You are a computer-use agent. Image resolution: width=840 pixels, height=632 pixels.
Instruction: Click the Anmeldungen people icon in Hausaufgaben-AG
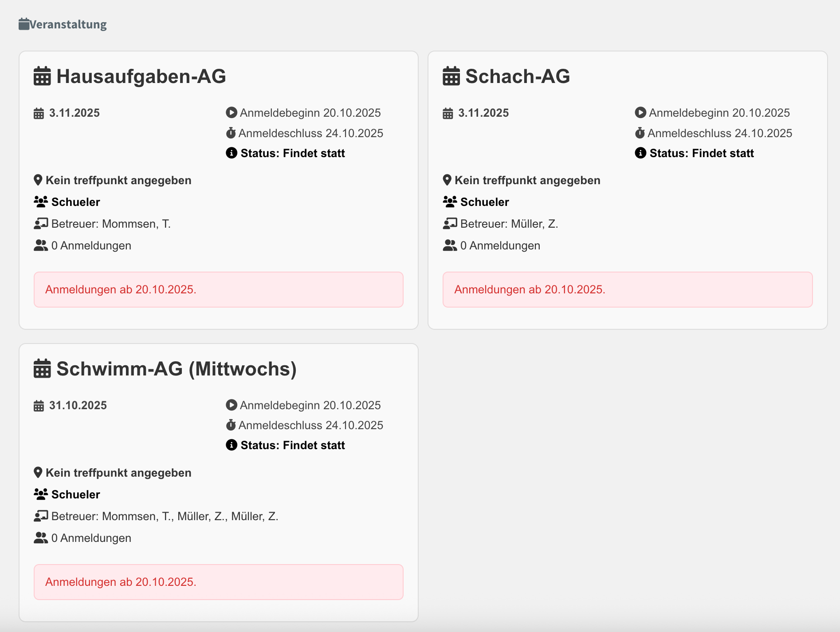(41, 245)
